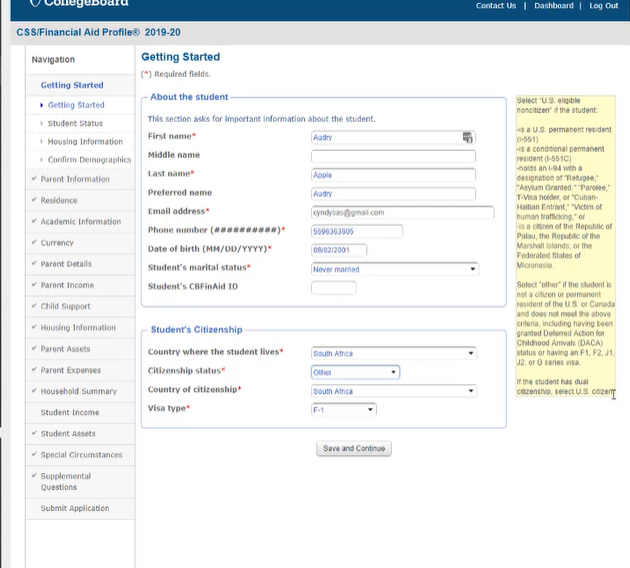Go to the Dashboard link
This screenshot has height=568, width=630.
(553, 6)
